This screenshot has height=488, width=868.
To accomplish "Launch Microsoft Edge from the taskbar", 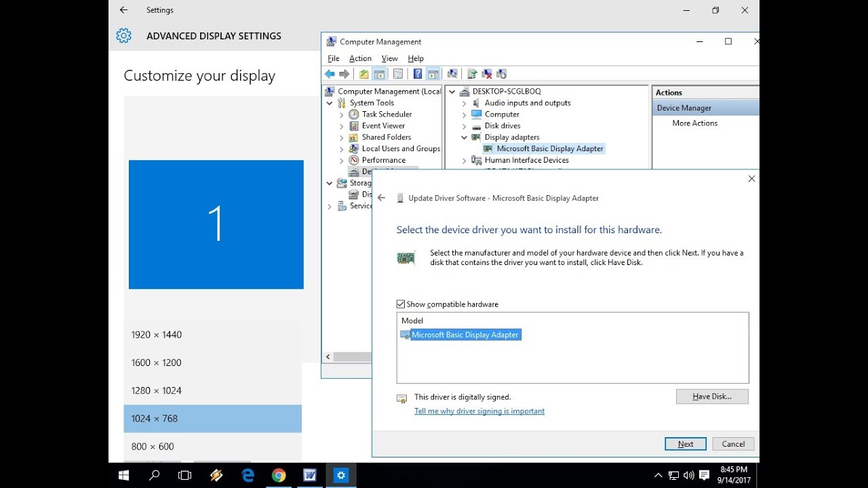I will [x=248, y=476].
